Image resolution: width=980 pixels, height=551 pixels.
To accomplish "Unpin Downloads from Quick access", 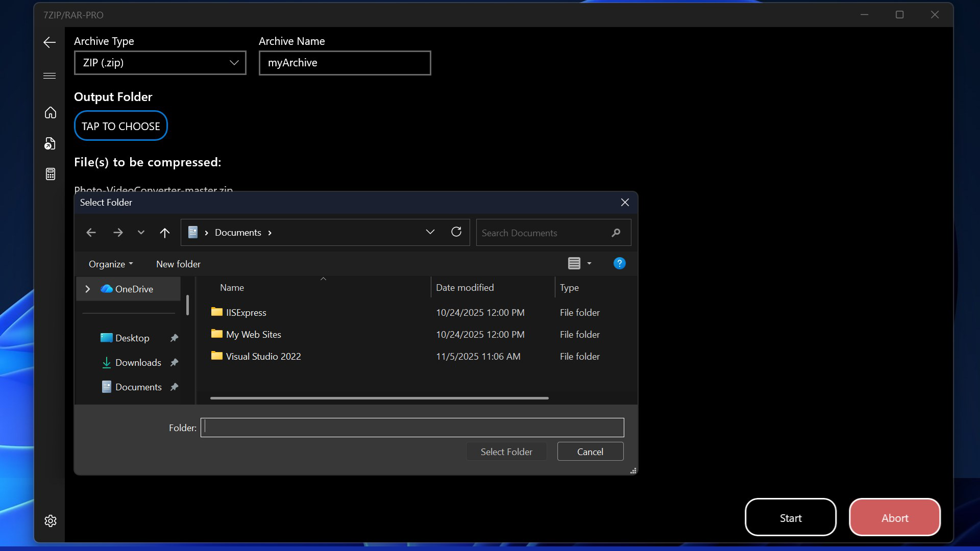I will [174, 362].
